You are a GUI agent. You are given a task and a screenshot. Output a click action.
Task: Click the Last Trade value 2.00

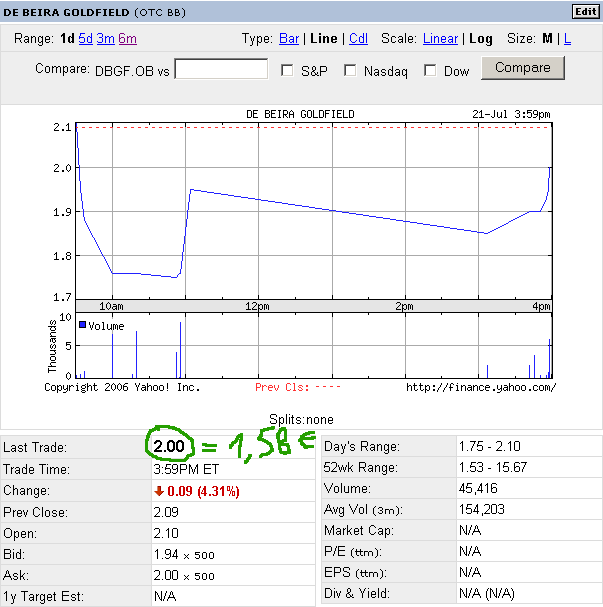pyautogui.click(x=169, y=446)
